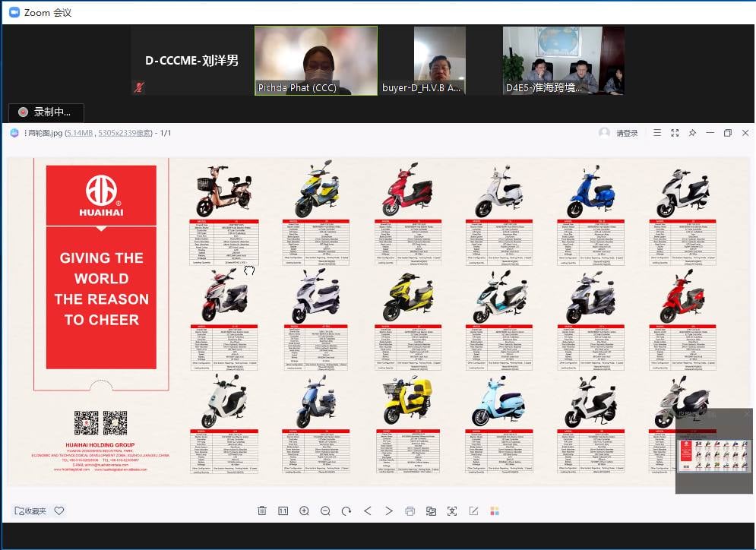This screenshot has height=550, width=756.
Task: Select the buyer-D_H.V.B video tile
Action: [x=440, y=61]
